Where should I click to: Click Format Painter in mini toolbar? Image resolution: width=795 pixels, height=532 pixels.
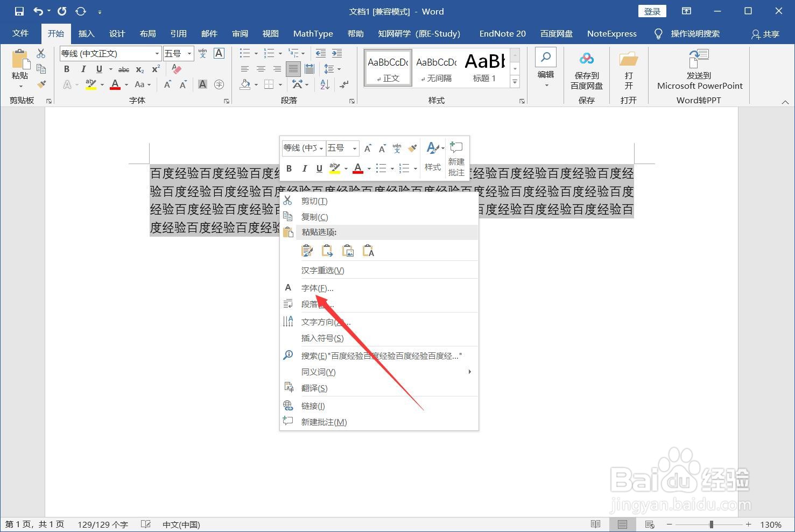click(x=413, y=148)
